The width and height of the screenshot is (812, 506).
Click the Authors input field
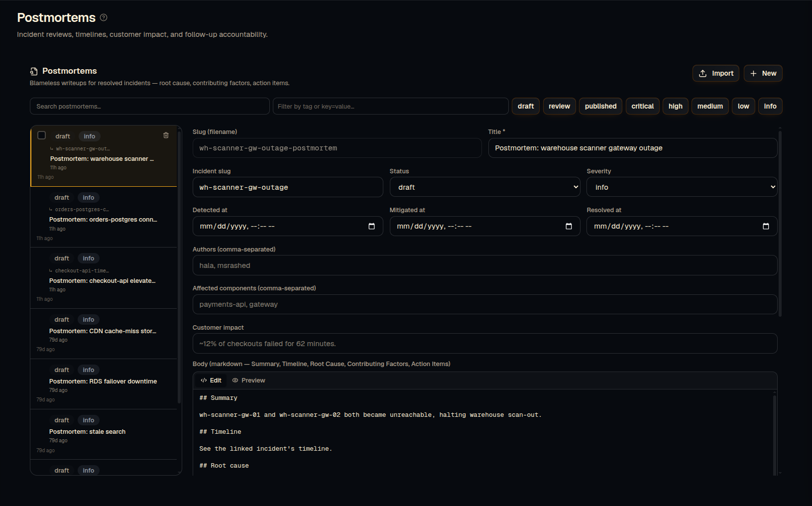coord(485,265)
